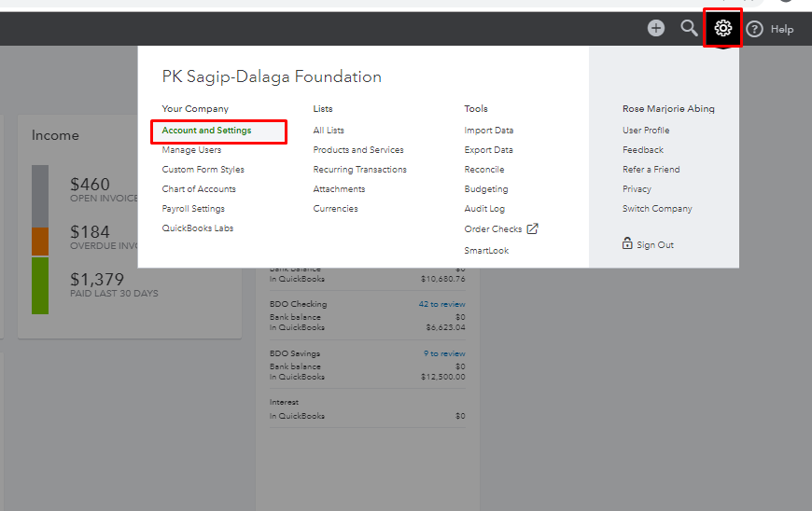Image resolution: width=812 pixels, height=511 pixels.
Task: Click the 9 to review link
Action: (444, 353)
